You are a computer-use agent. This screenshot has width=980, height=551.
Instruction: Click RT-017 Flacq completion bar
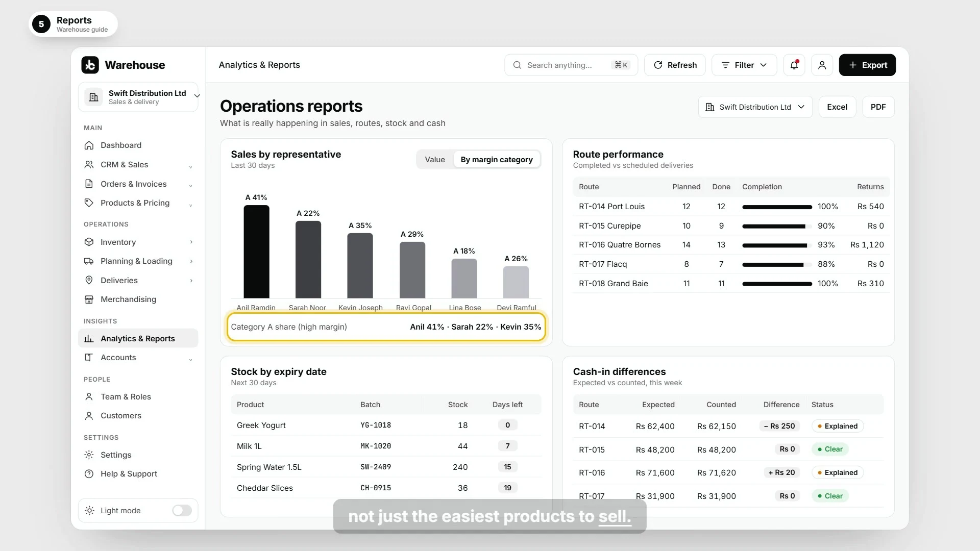[777, 264]
